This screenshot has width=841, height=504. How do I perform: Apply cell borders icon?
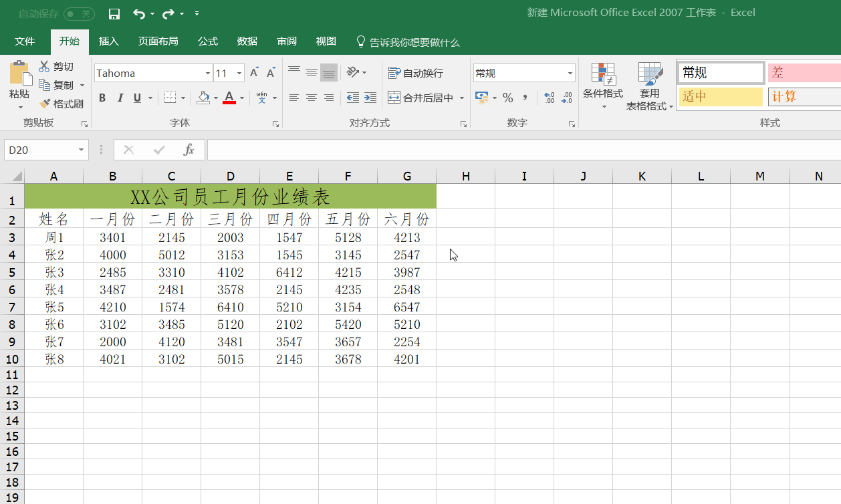(x=170, y=98)
